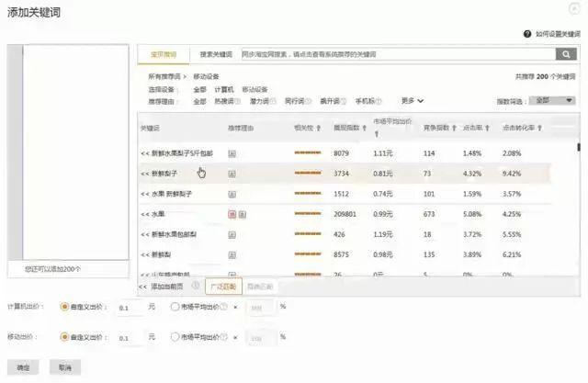
Task: Click 移动出价 custom bid 0.1 field
Action: coord(130,338)
